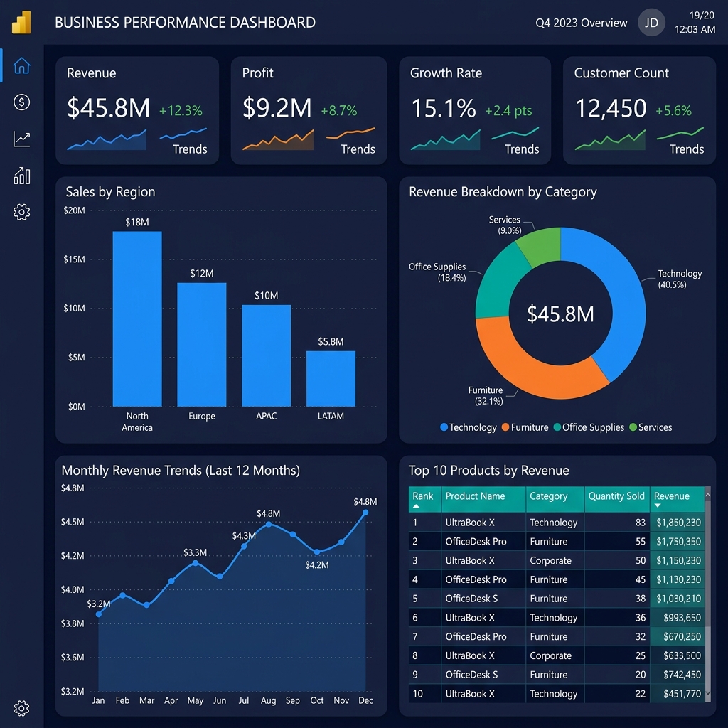This screenshot has width=728, height=728.
Task: Select the $45.8M revenue value
Action: [x=108, y=108]
